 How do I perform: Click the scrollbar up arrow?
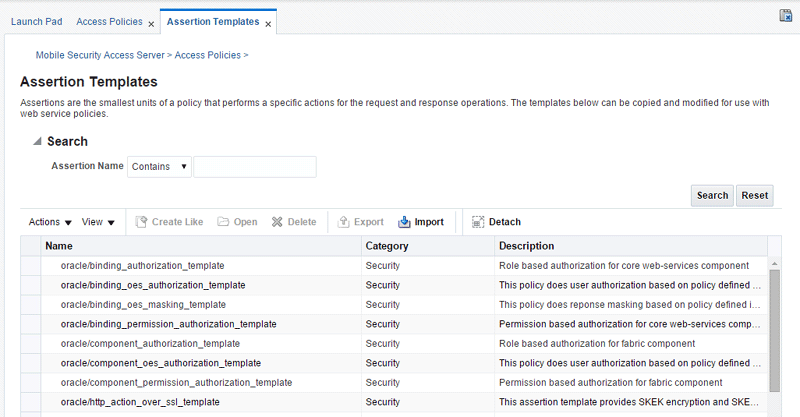coord(774,264)
